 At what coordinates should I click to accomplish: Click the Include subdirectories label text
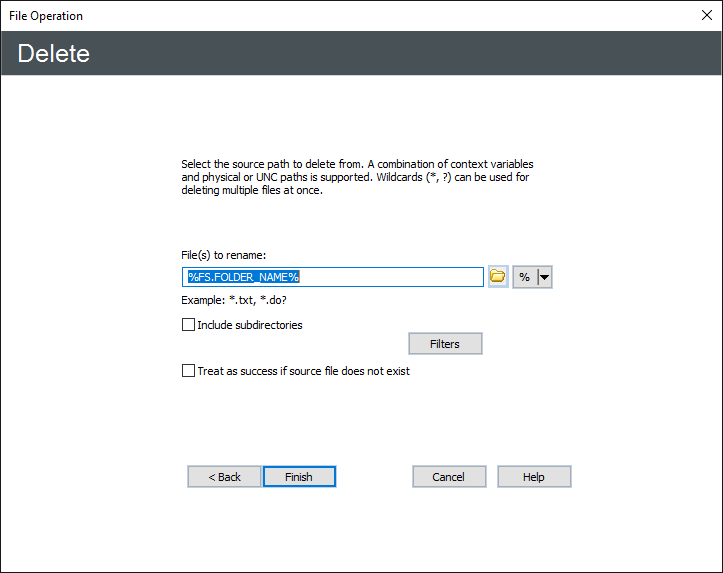point(250,325)
